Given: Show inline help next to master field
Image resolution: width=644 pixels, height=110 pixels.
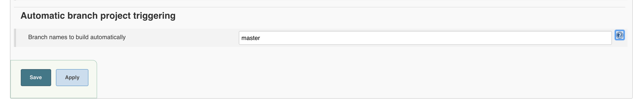Looking at the screenshot, I should point(620,35).
